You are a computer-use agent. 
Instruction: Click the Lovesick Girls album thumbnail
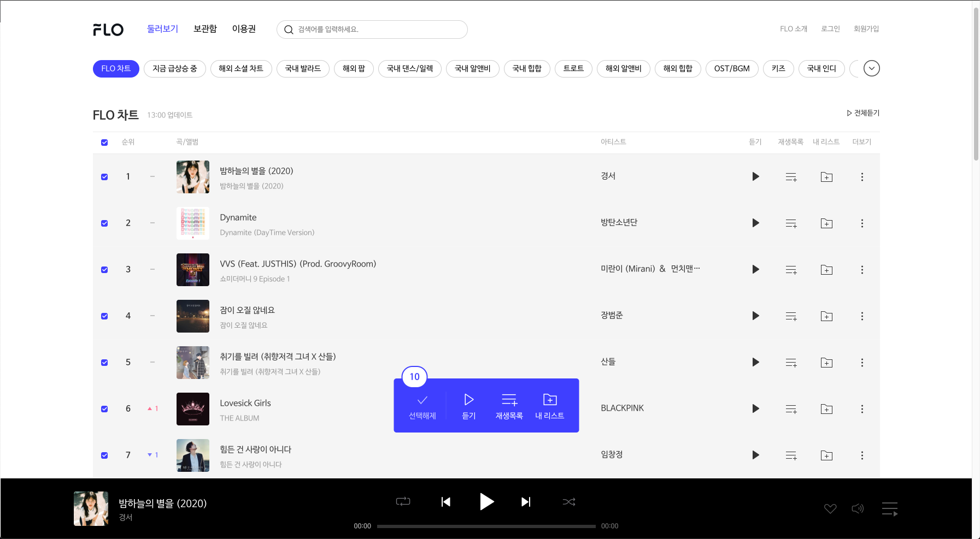193,409
